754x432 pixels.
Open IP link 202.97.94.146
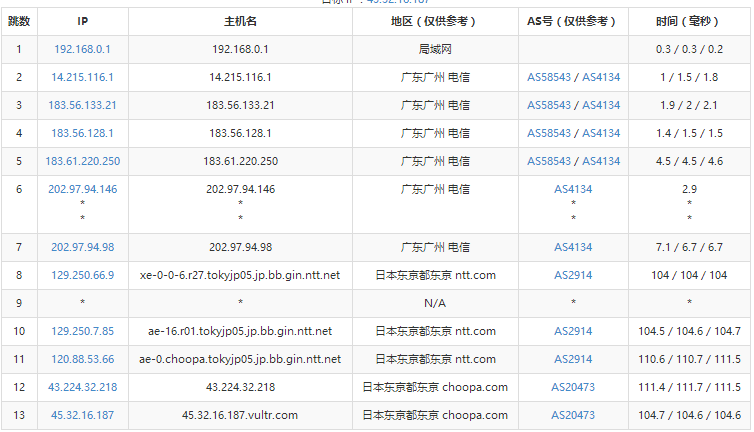pyautogui.click(x=83, y=189)
